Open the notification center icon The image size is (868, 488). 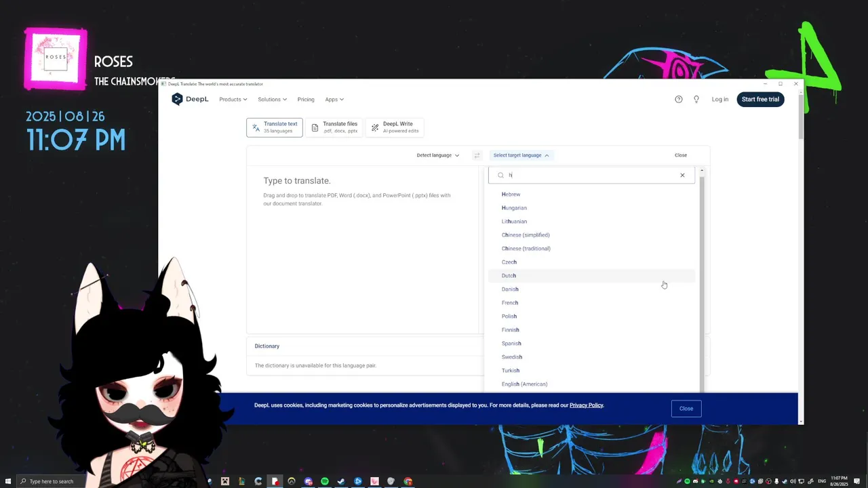(856, 481)
